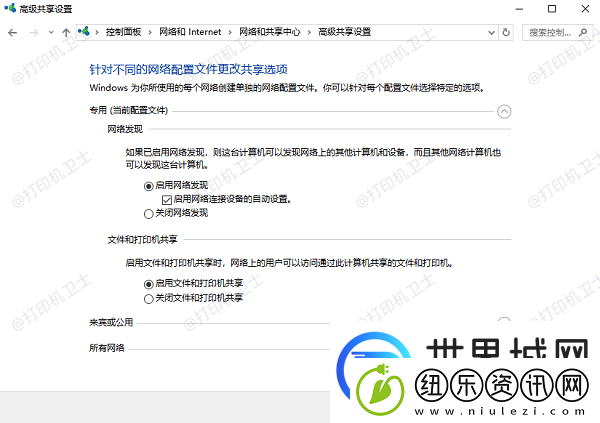
Task: Expand the 来宾或公用 section
Action: tap(504, 321)
